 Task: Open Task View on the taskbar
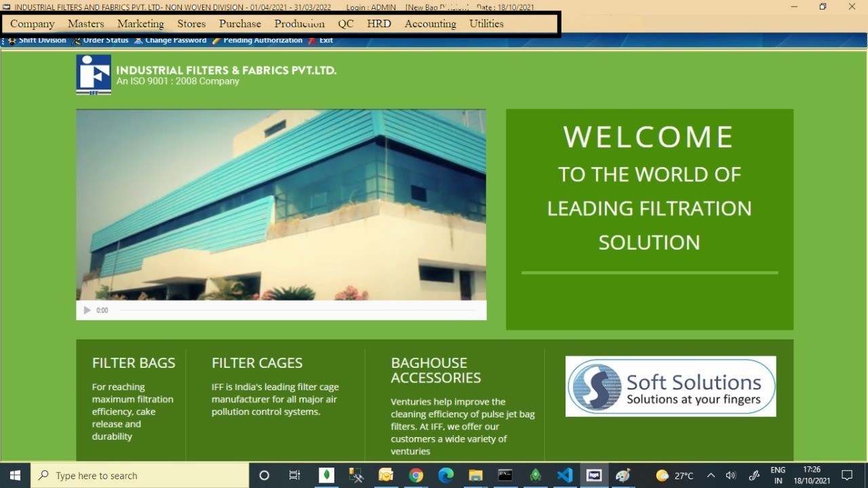coord(295,475)
